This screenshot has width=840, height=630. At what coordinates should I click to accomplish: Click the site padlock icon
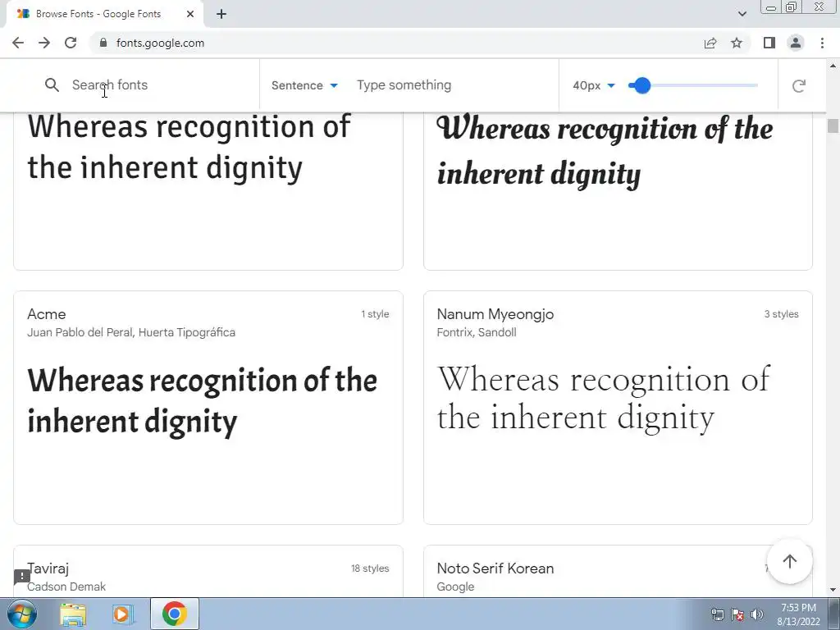click(x=103, y=43)
